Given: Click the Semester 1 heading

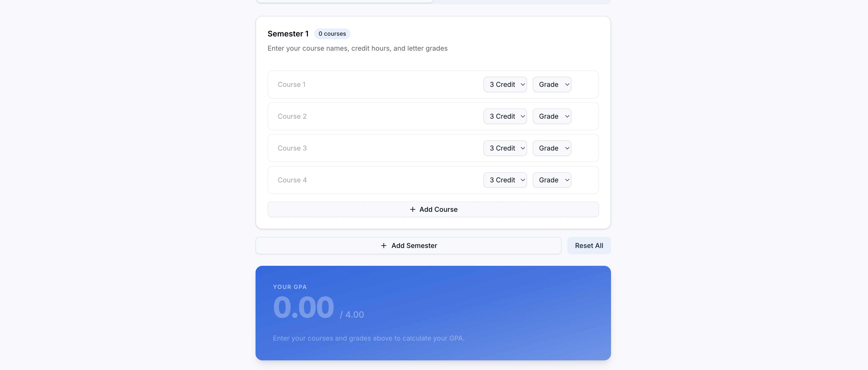Looking at the screenshot, I should coord(288,34).
